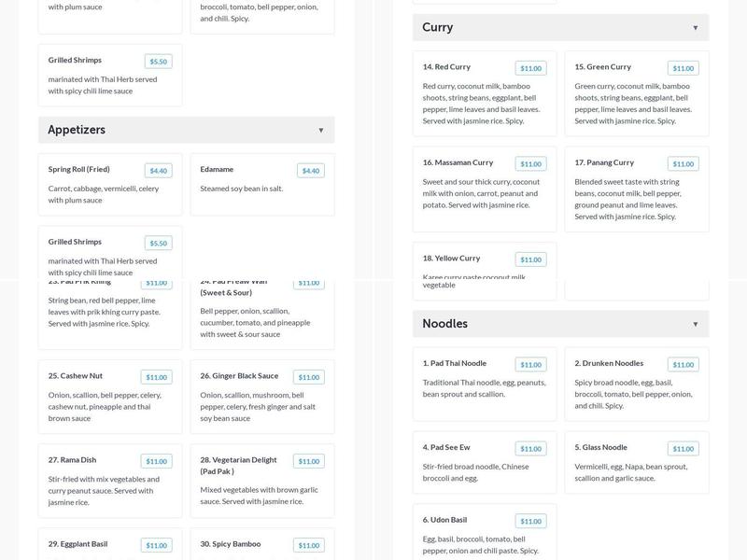Add Red Curry via its $11.00 button
The height and width of the screenshot is (560, 747).
point(530,68)
